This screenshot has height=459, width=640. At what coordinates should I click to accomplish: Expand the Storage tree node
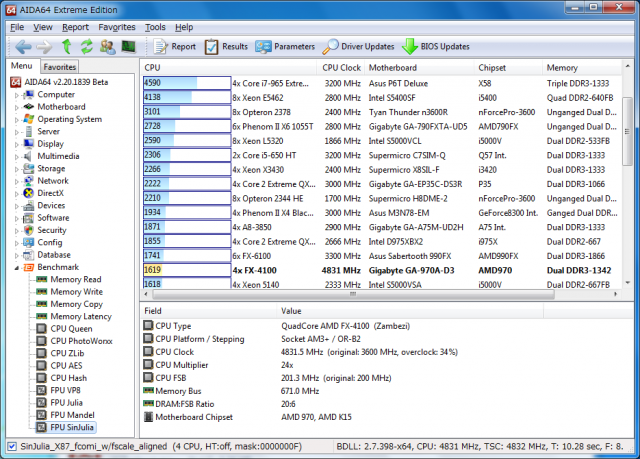coord(17,169)
